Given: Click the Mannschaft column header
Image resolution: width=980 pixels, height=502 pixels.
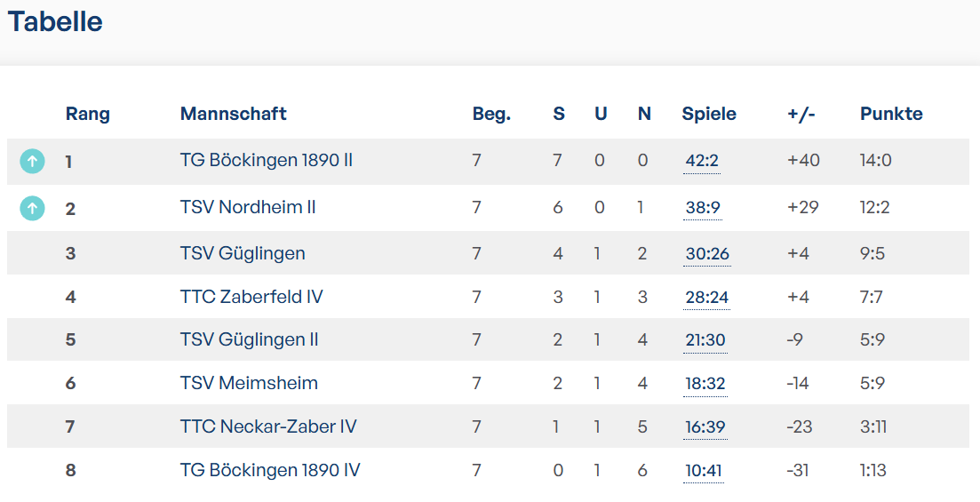Looking at the screenshot, I should pyautogui.click(x=233, y=114).
